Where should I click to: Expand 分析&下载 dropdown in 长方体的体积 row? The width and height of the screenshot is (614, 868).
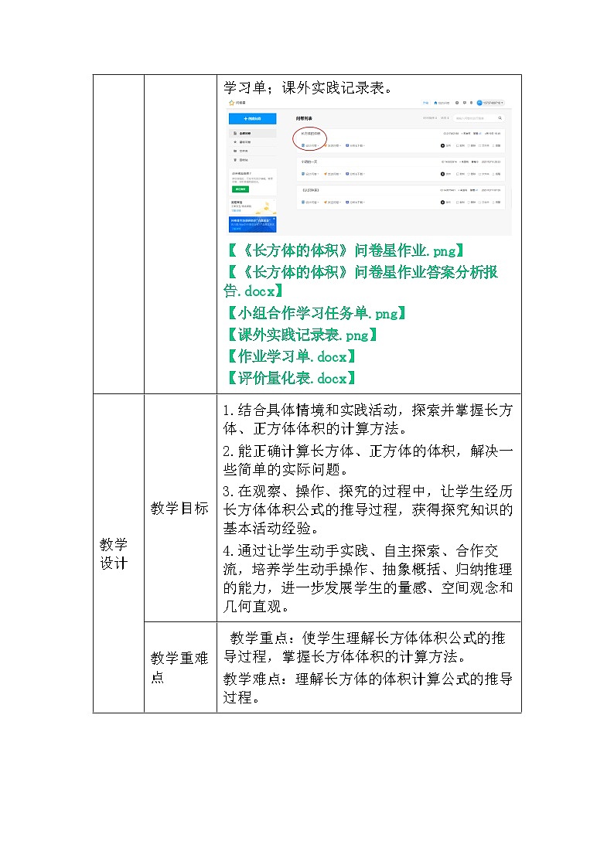(355, 145)
